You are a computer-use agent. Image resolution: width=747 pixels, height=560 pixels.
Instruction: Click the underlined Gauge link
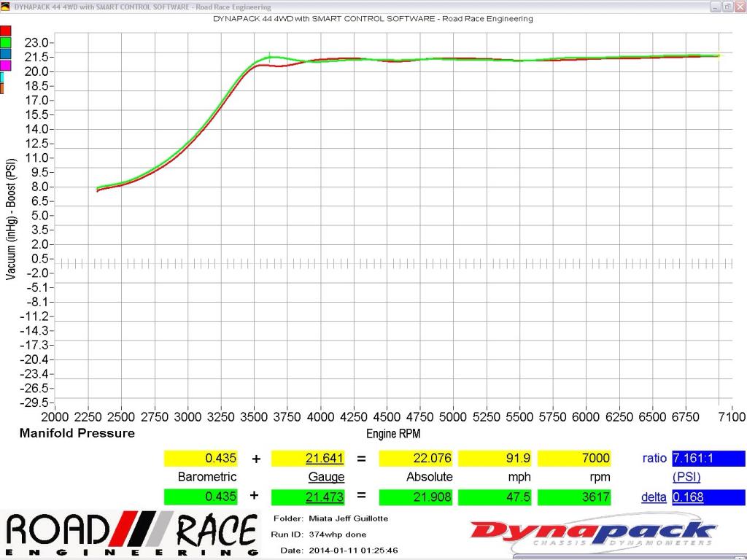pyautogui.click(x=327, y=477)
